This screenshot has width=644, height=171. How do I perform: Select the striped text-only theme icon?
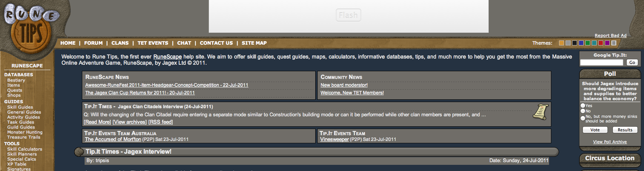click(x=614, y=43)
